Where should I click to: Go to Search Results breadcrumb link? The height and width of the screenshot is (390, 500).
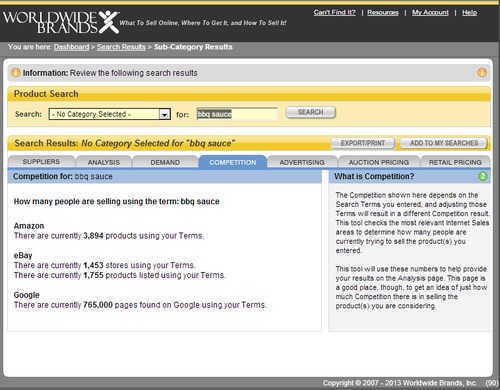click(x=121, y=47)
